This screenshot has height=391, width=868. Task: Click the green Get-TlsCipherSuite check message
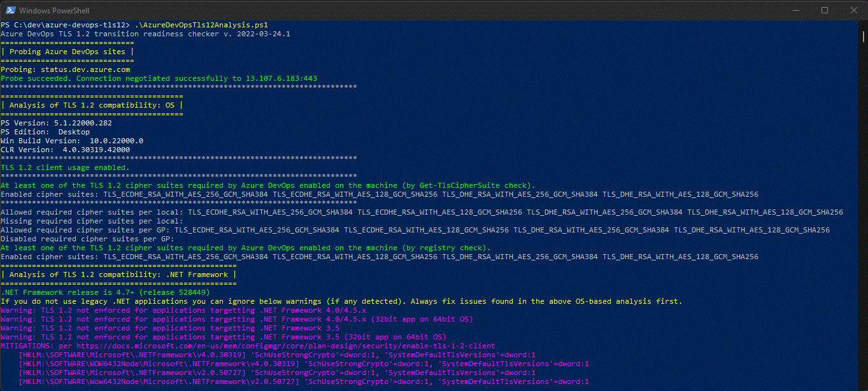point(268,185)
